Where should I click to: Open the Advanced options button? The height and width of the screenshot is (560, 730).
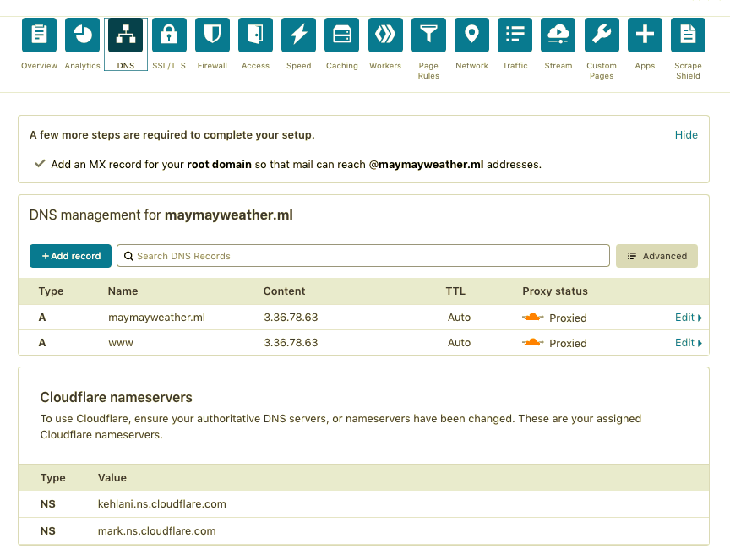pos(656,256)
